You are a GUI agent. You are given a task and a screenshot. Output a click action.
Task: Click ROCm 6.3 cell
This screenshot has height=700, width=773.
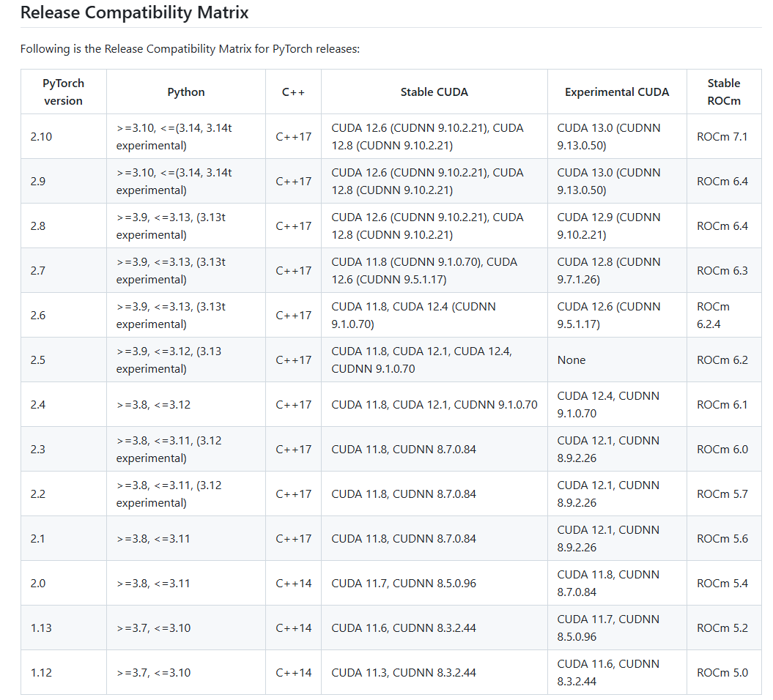coord(724,270)
